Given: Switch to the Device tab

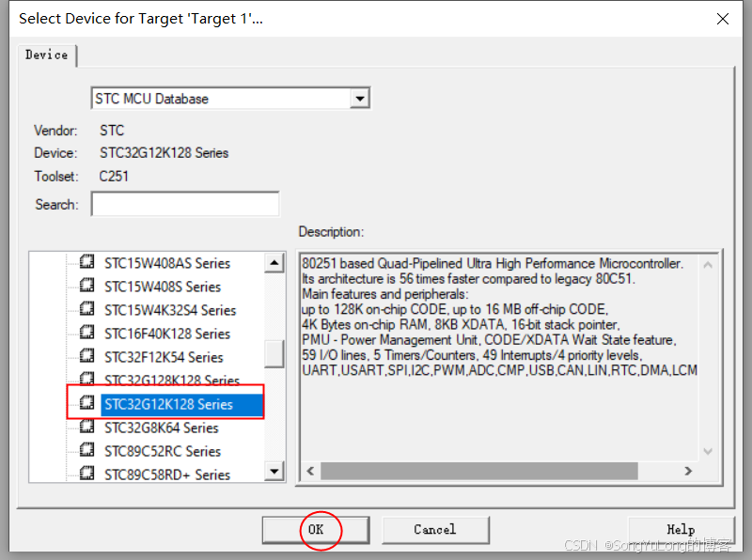Looking at the screenshot, I should click(46, 55).
